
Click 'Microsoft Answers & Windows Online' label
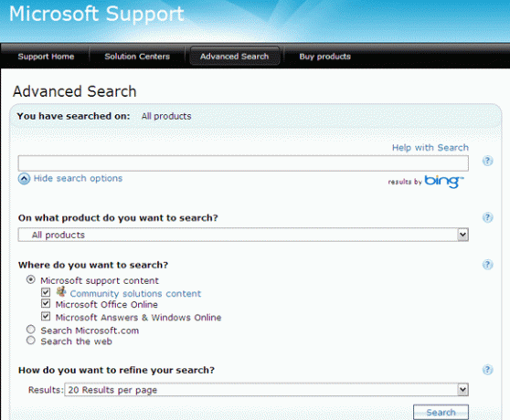(138, 318)
